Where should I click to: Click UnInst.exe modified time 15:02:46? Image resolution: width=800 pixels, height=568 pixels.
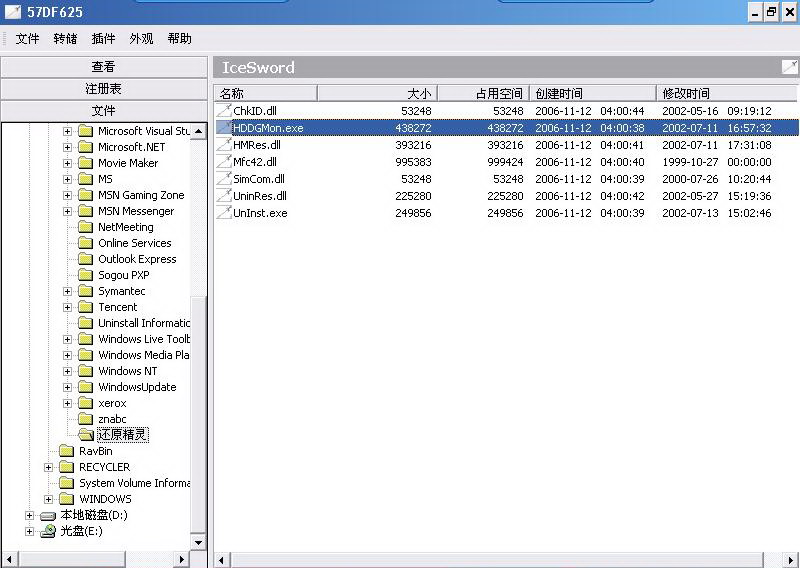tap(749, 213)
